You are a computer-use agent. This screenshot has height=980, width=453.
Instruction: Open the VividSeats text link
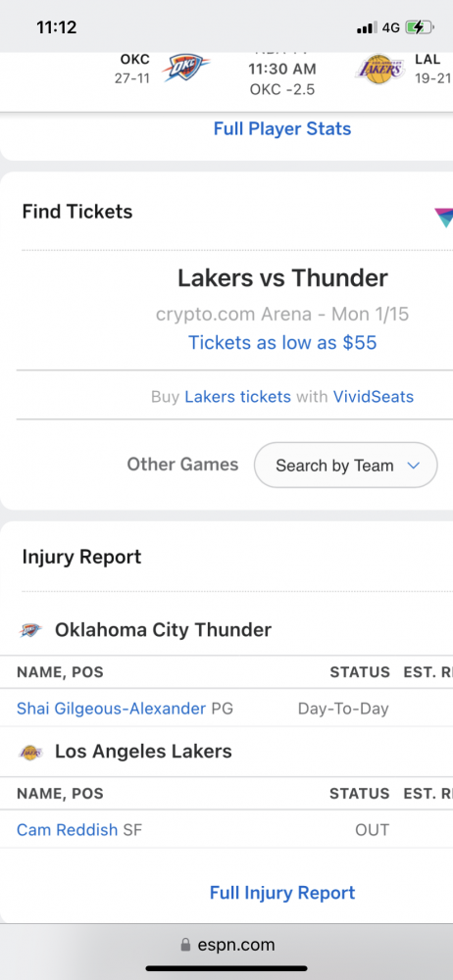(x=374, y=397)
